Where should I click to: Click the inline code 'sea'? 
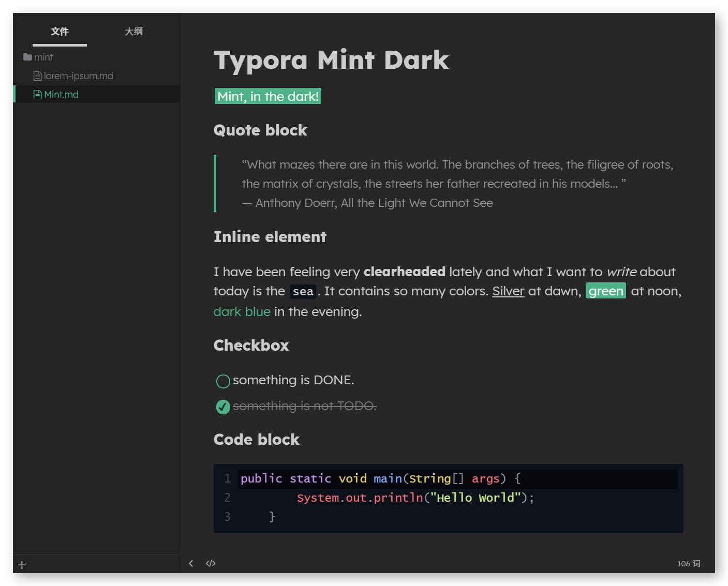pyautogui.click(x=303, y=292)
